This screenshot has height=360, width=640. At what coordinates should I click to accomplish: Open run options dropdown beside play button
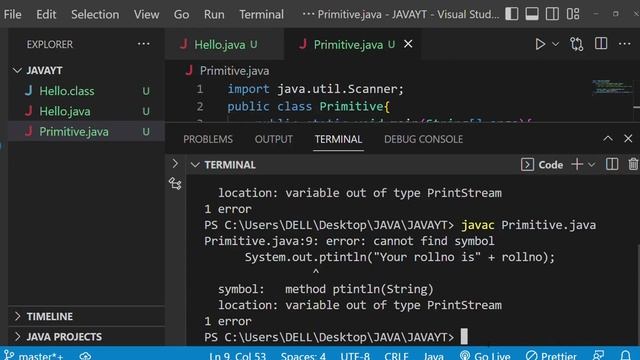556,44
